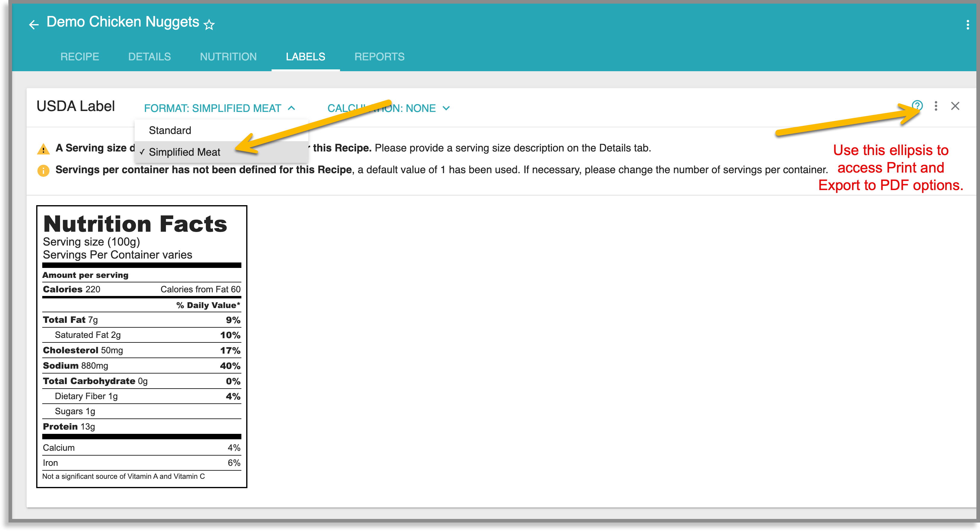Click the USDA Label heading
Image resolution: width=980 pixels, height=531 pixels.
click(75, 106)
